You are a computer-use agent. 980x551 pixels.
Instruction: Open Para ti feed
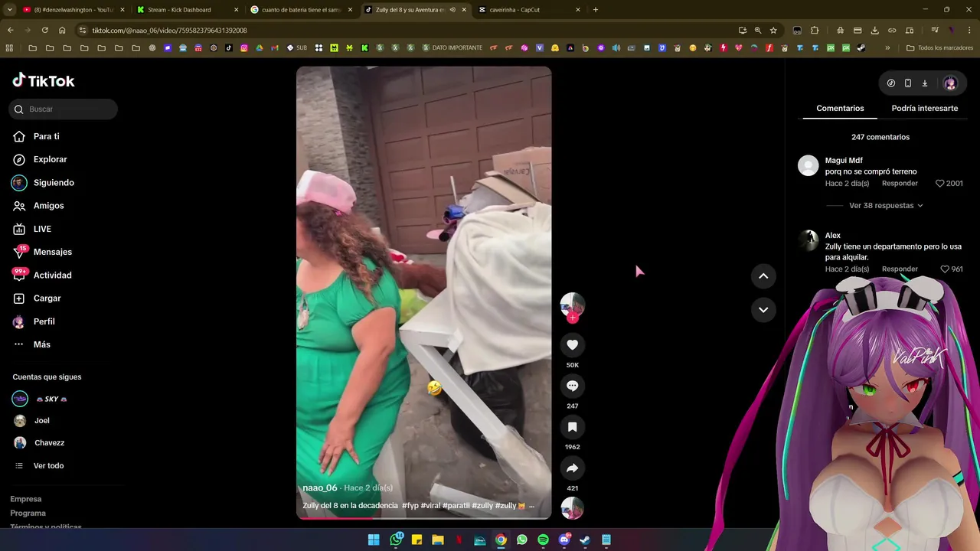pyautogui.click(x=46, y=136)
